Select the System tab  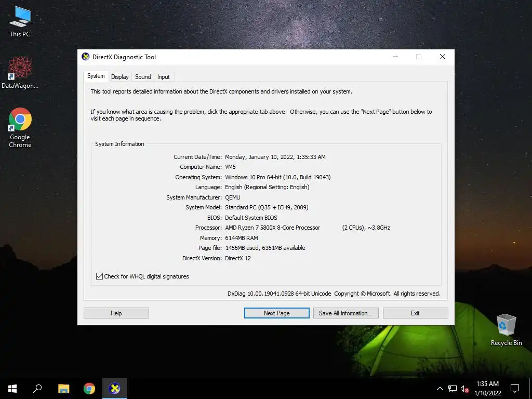pos(96,76)
